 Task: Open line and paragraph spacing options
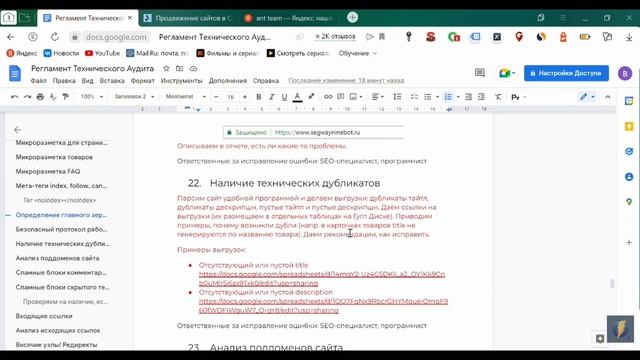tap(397, 97)
